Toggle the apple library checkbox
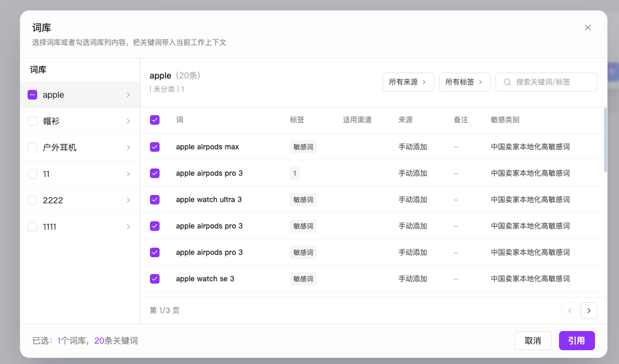 32,95
